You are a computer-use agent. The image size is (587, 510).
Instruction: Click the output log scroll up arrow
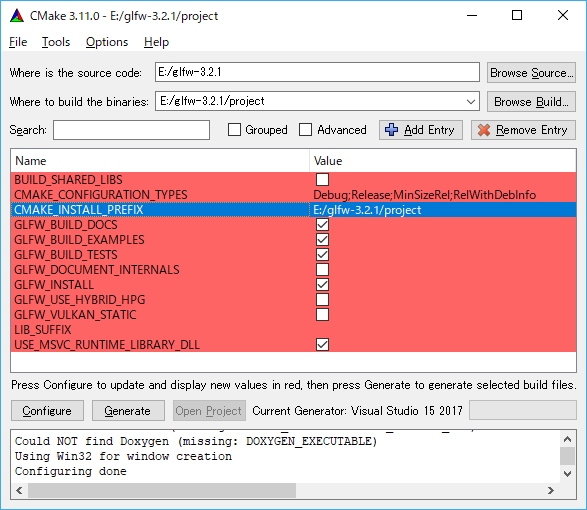pyautogui.click(x=567, y=439)
